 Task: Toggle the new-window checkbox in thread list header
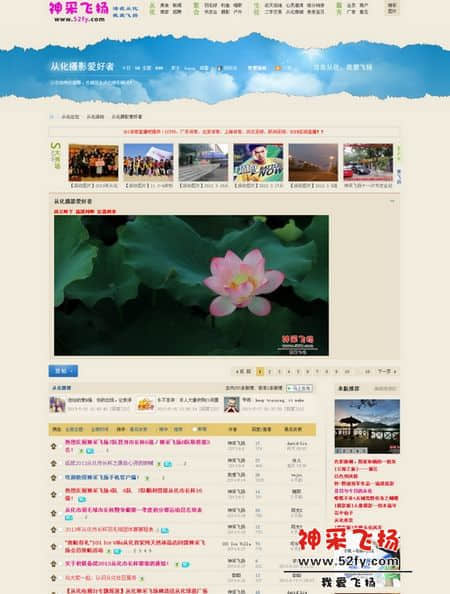coord(194,429)
